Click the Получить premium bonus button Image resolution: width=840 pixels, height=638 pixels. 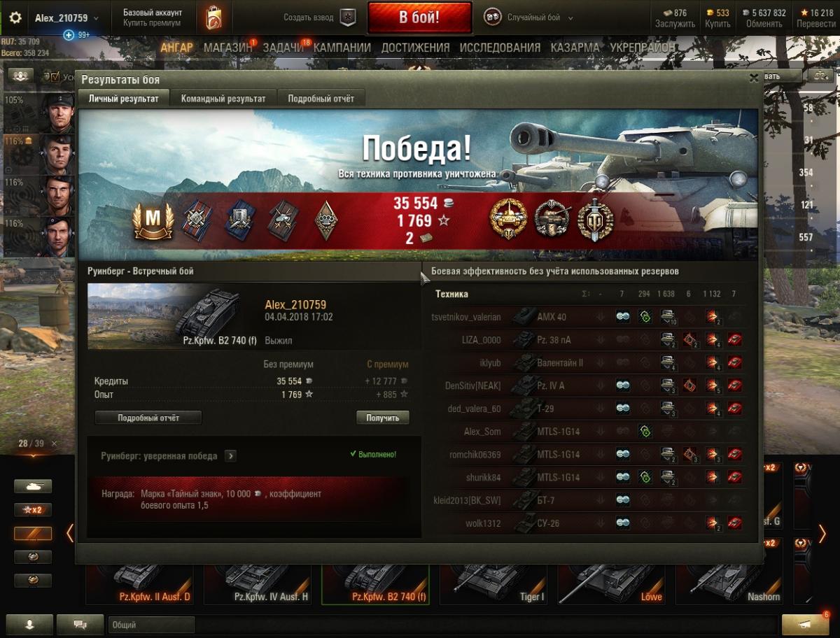click(x=383, y=418)
